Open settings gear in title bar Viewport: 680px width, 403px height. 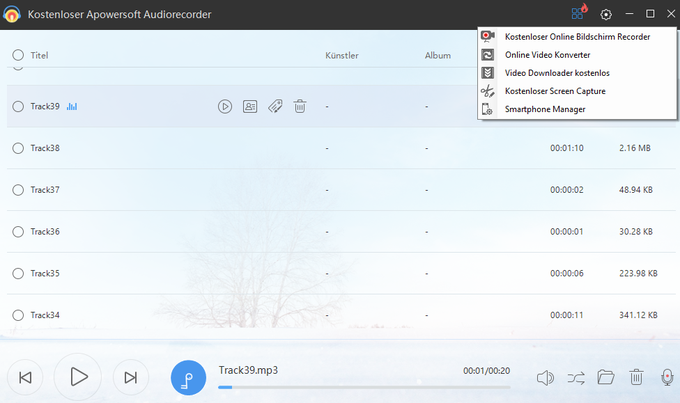[x=606, y=14]
